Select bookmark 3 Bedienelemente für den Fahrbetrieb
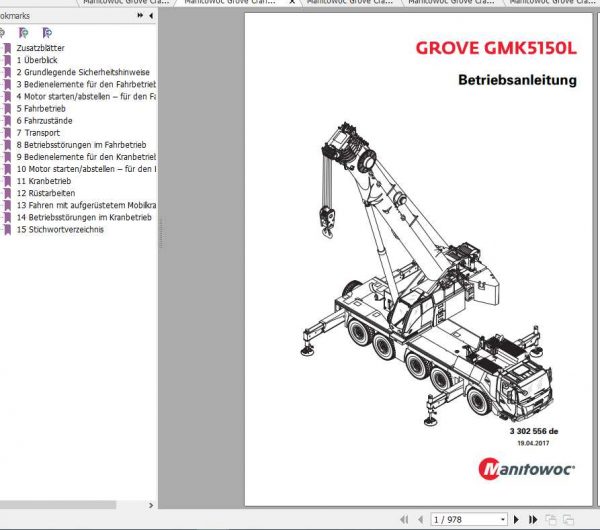This screenshot has width=600, height=530. pos(86,84)
